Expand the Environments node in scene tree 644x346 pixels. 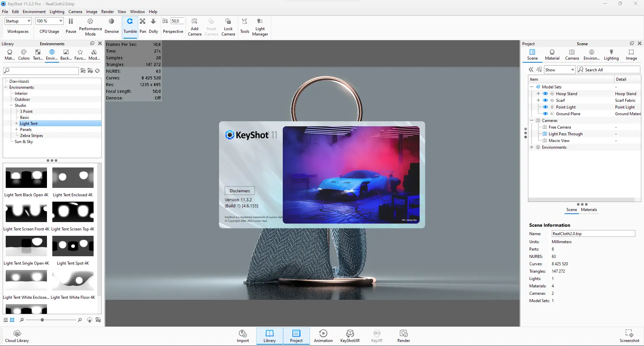(x=532, y=147)
